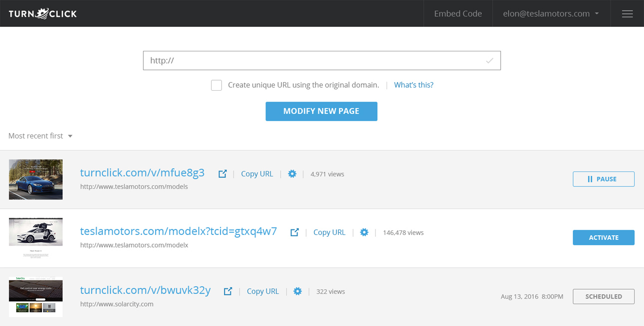The height and width of the screenshot is (326, 644).
Task: Expand the Most recent first sort dropdown
Action: pyautogui.click(x=40, y=136)
